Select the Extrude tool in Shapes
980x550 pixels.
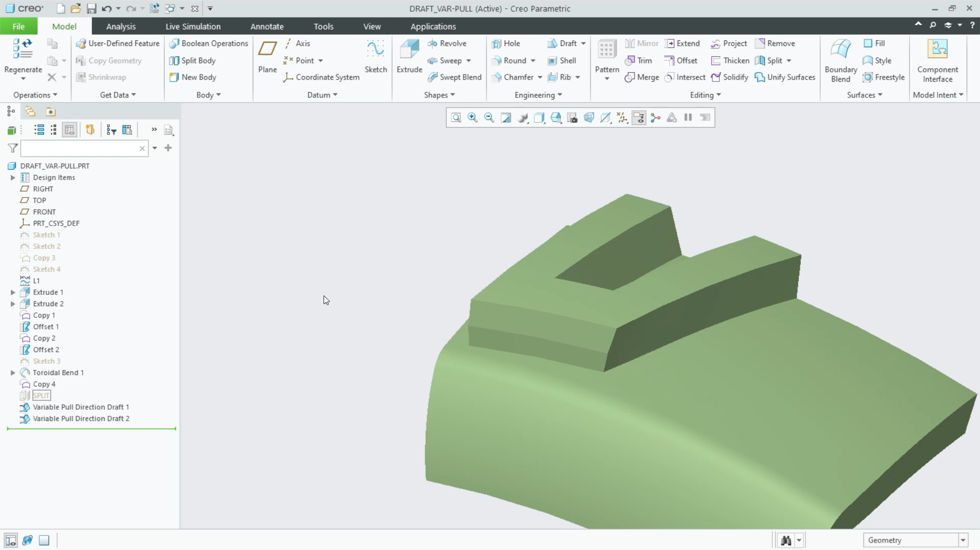tap(409, 56)
